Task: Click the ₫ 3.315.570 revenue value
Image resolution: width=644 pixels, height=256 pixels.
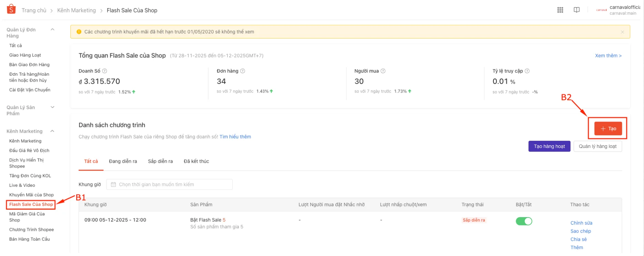Action: pyautogui.click(x=99, y=82)
